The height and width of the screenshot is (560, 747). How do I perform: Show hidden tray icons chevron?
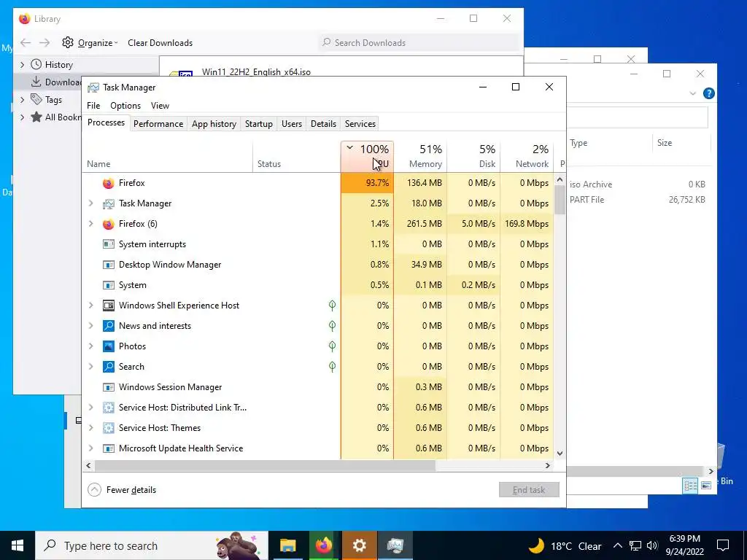pyautogui.click(x=617, y=545)
